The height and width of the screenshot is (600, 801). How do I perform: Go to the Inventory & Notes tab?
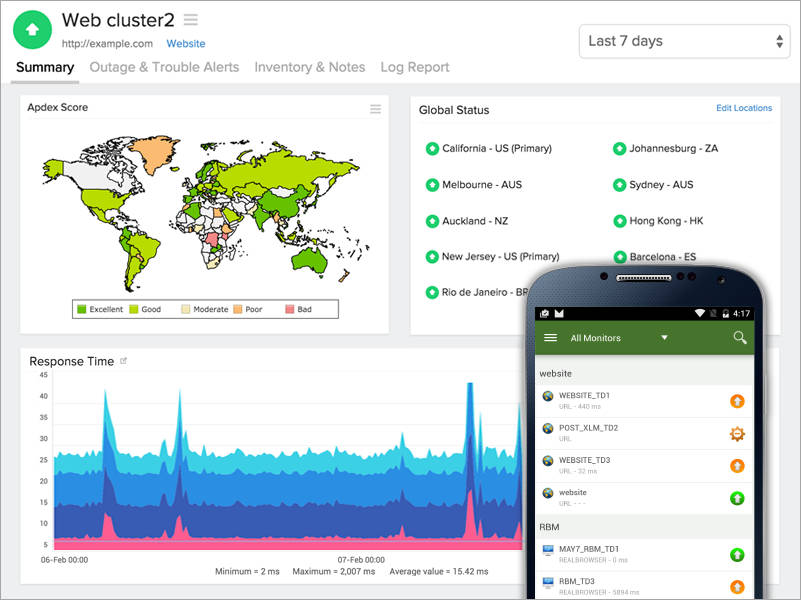310,67
